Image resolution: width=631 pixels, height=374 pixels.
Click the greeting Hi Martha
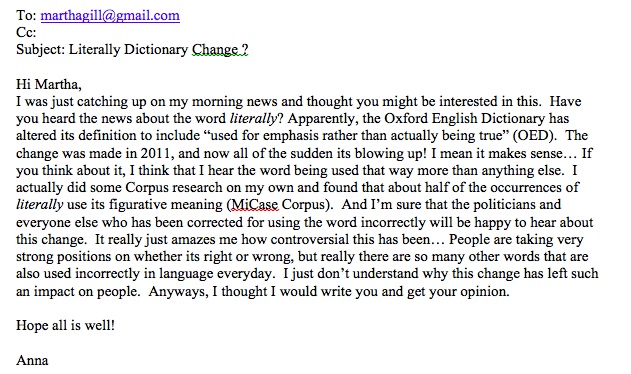point(49,84)
